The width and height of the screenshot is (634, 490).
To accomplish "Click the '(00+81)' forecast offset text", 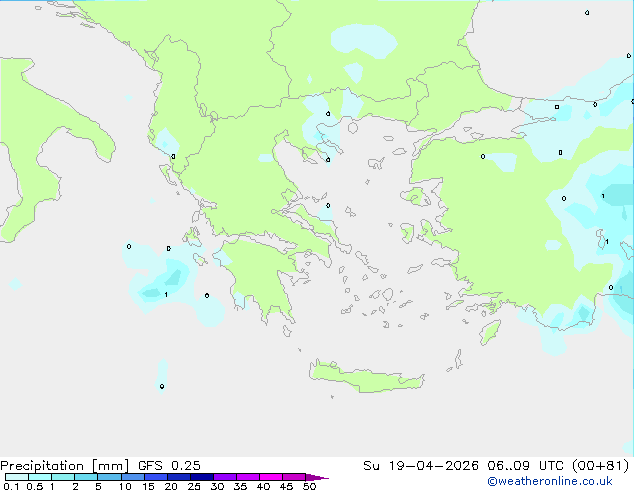I will (x=601, y=466).
